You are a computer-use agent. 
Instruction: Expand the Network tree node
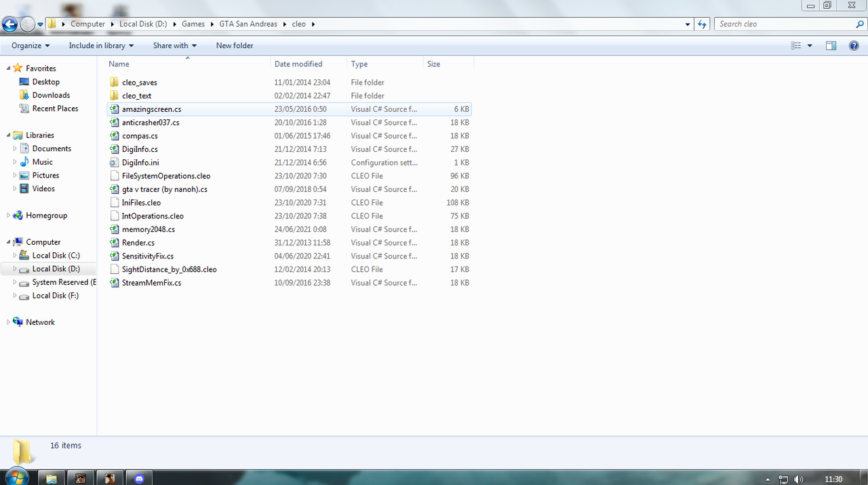coord(9,322)
